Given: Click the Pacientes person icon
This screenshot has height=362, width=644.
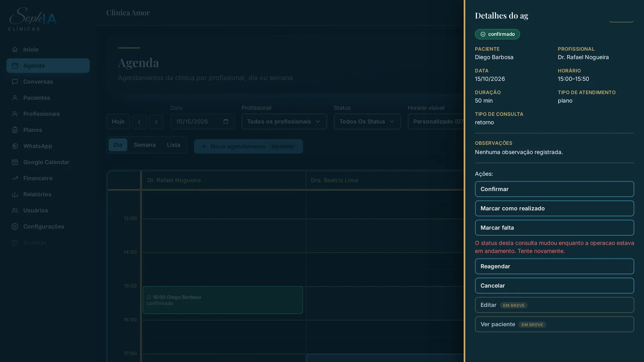Looking at the screenshot, I should click(15, 98).
